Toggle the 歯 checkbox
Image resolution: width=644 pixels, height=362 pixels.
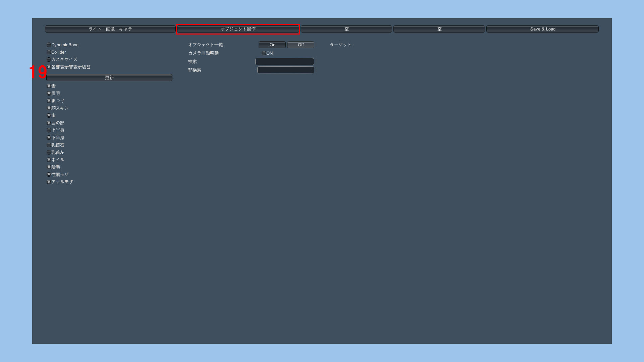coord(49,115)
